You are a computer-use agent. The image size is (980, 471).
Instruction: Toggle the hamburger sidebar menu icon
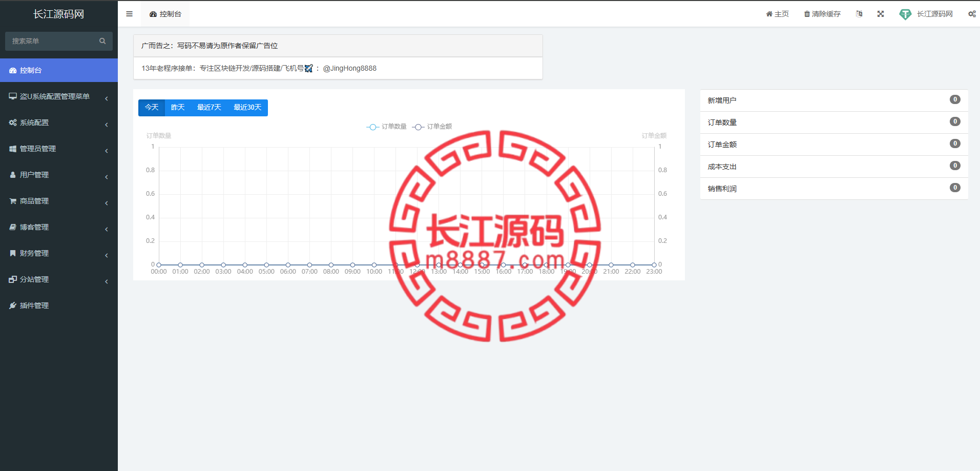click(129, 14)
